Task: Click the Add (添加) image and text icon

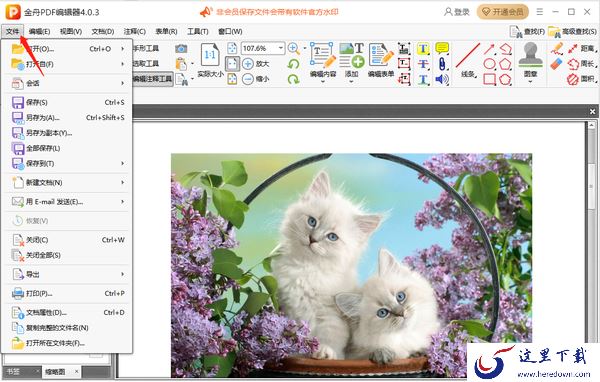Action: (x=351, y=55)
